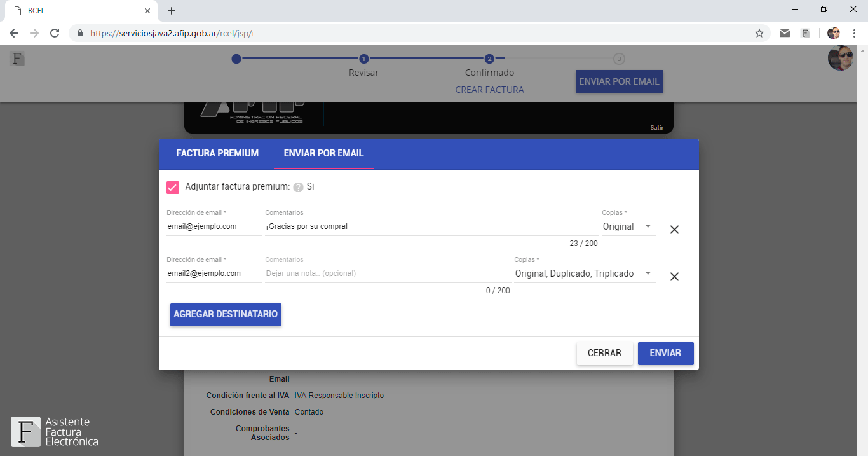Screen dimensions: 868x456
Task: Remove the email2@ejemplo.com recipient row
Action: [x=674, y=277]
